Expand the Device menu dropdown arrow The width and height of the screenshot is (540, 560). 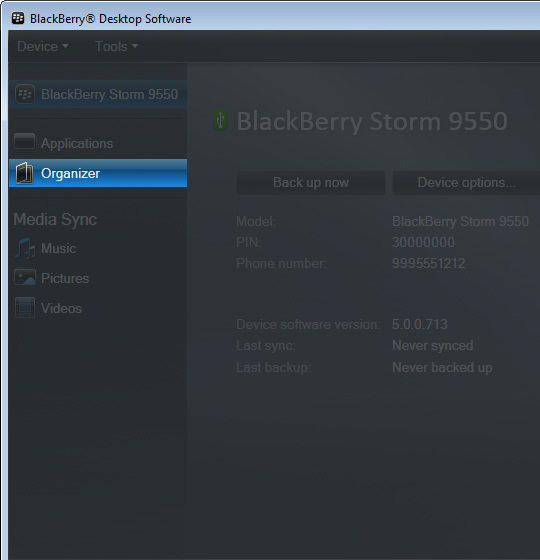65,46
